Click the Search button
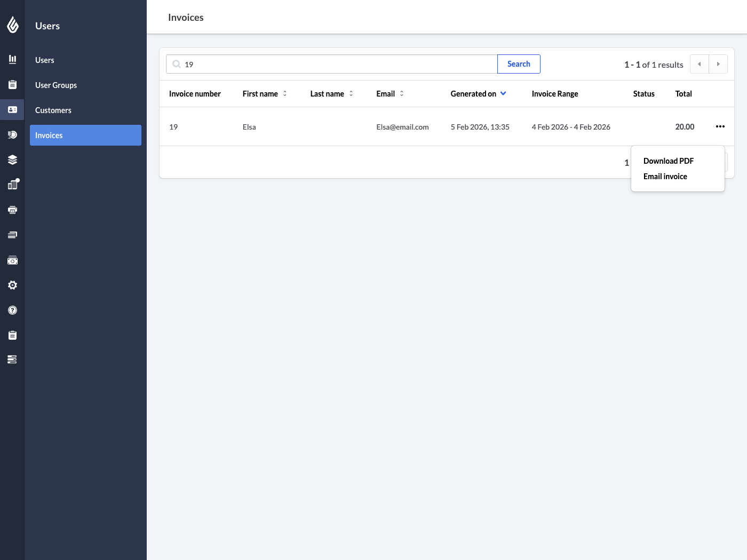747x560 pixels. click(518, 63)
